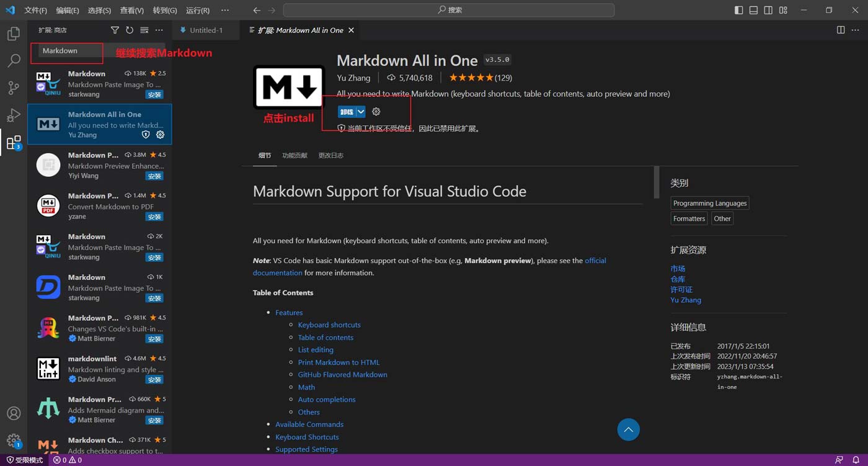
Task: Open notifications bell in status bar
Action: coord(856,460)
